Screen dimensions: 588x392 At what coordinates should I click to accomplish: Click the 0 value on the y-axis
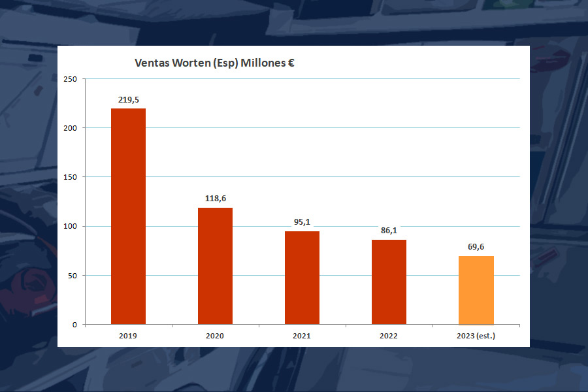(x=74, y=325)
